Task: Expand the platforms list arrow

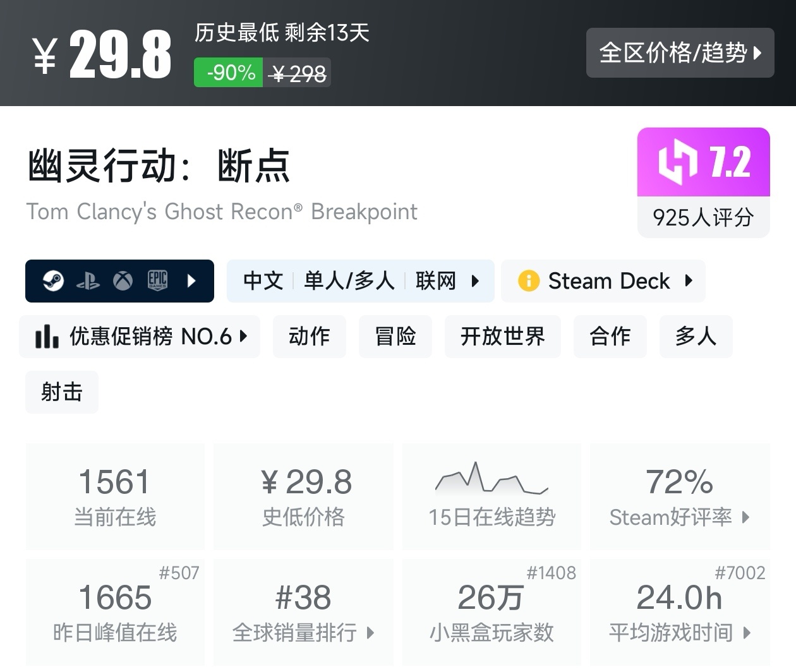Action: click(x=192, y=280)
